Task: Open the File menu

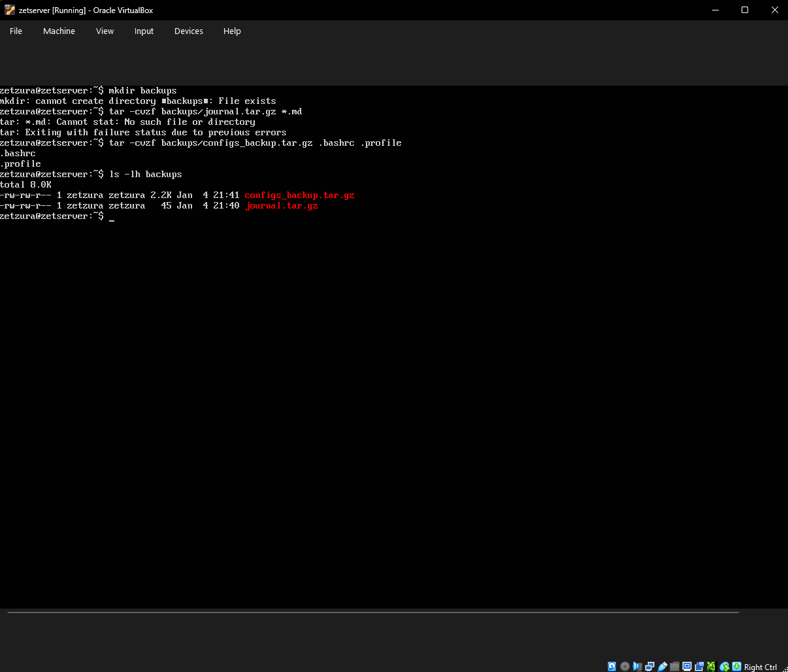Action: 16,31
